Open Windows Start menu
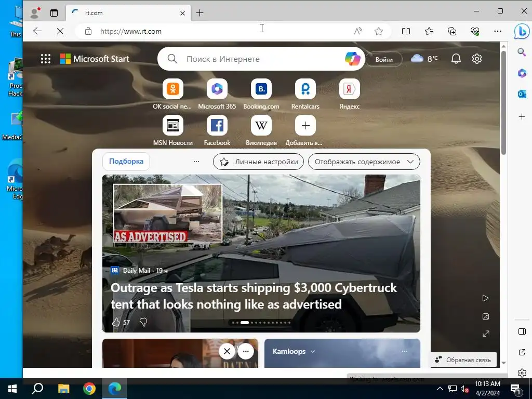Screen dimensions: 532x399 (12, 389)
